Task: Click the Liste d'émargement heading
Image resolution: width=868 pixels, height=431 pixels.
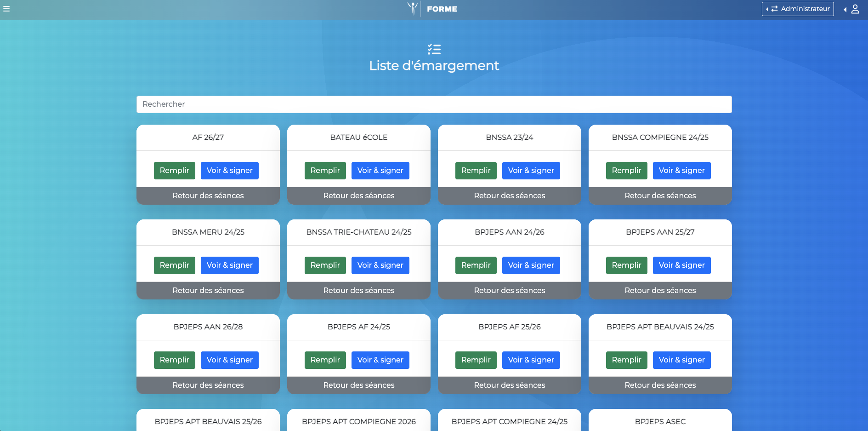Action: point(434,66)
